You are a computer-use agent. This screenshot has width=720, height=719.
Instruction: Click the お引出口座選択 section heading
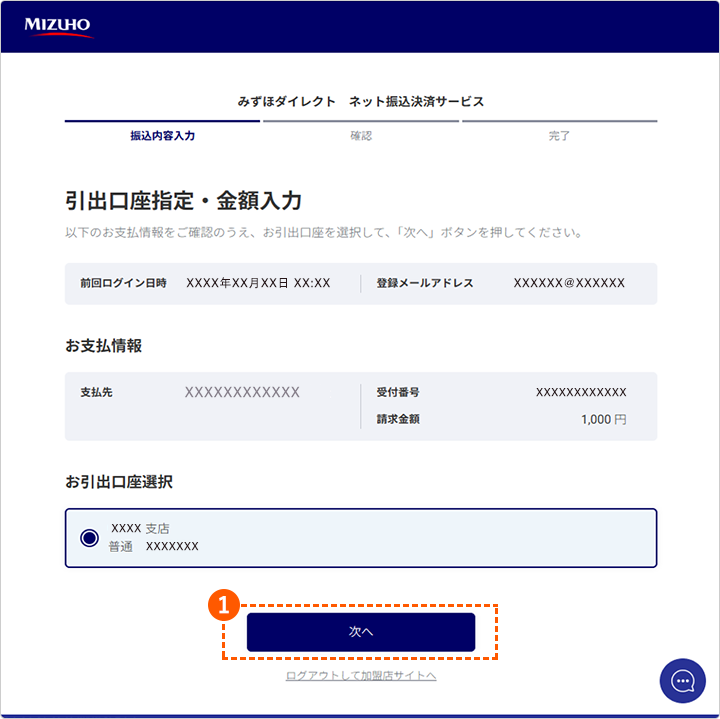tap(119, 482)
